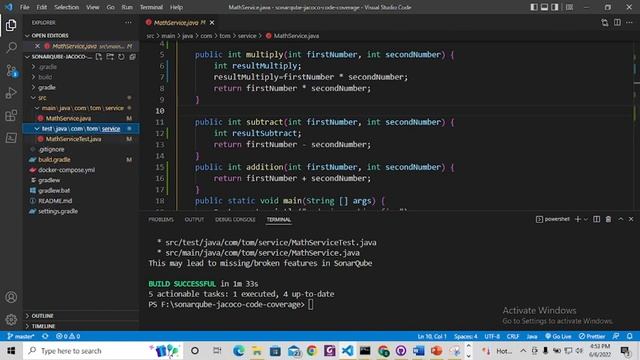This screenshot has width=640, height=360.
Task: Open Explorer more actions ellipsis
Action: [x=129, y=23]
